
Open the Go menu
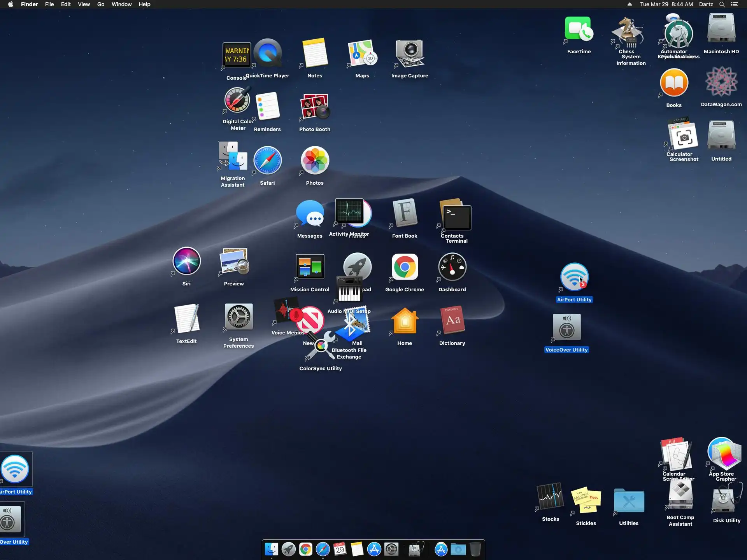101,4
